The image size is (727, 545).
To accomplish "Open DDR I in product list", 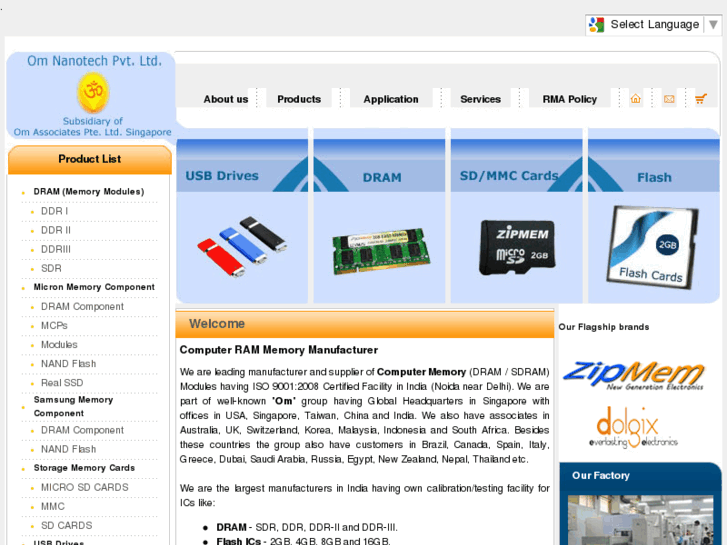I will point(55,211).
